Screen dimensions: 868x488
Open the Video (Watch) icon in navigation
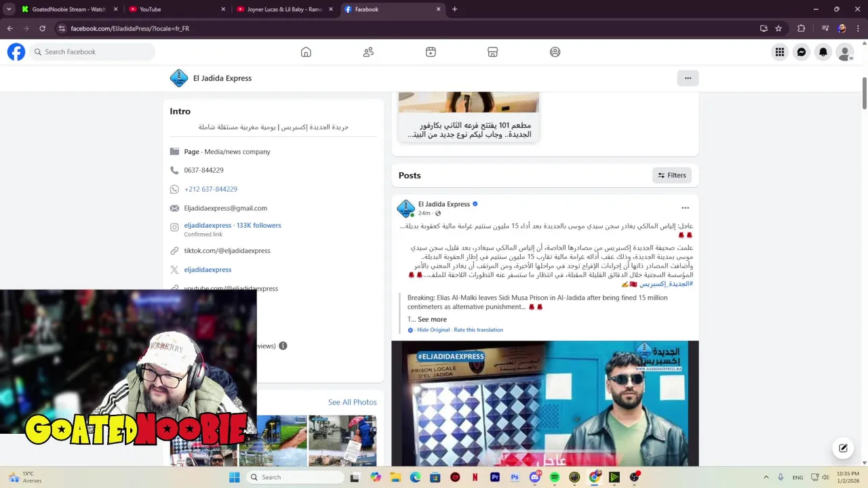click(x=431, y=52)
